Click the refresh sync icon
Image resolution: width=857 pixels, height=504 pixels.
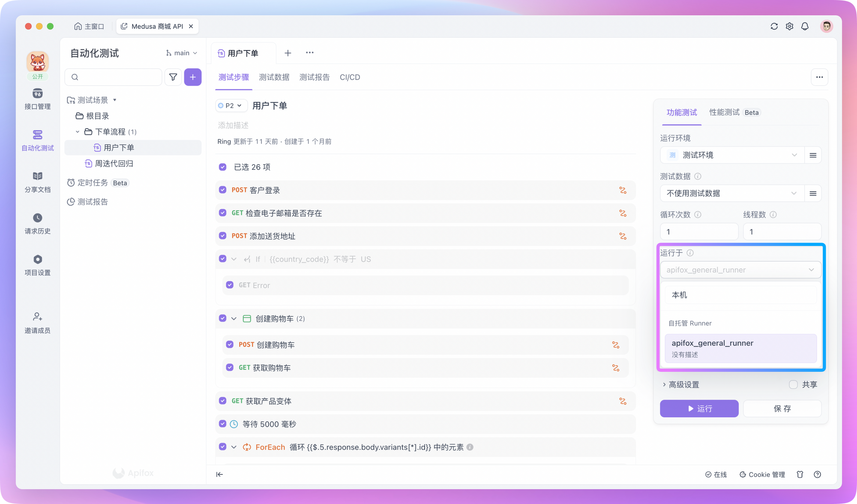tap(774, 26)
